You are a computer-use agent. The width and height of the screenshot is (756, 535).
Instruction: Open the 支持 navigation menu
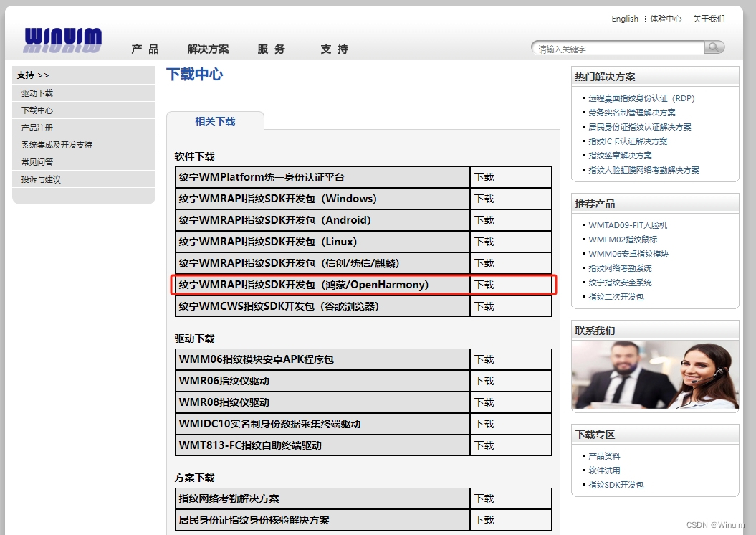(x=334, y=49)
